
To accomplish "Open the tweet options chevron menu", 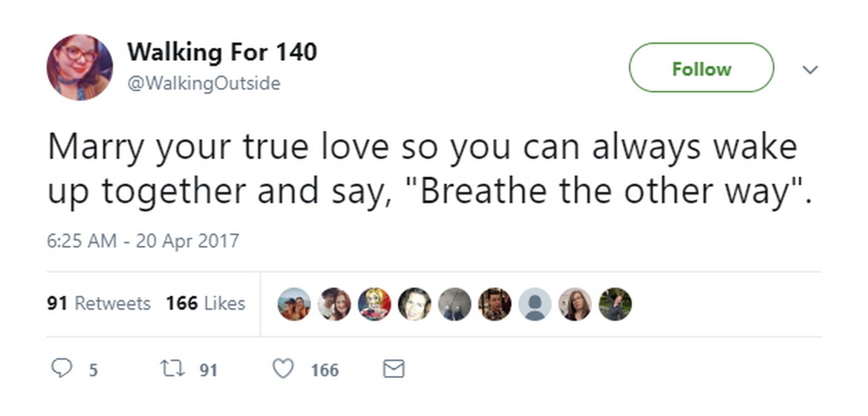I will click(x=810, y=69).
